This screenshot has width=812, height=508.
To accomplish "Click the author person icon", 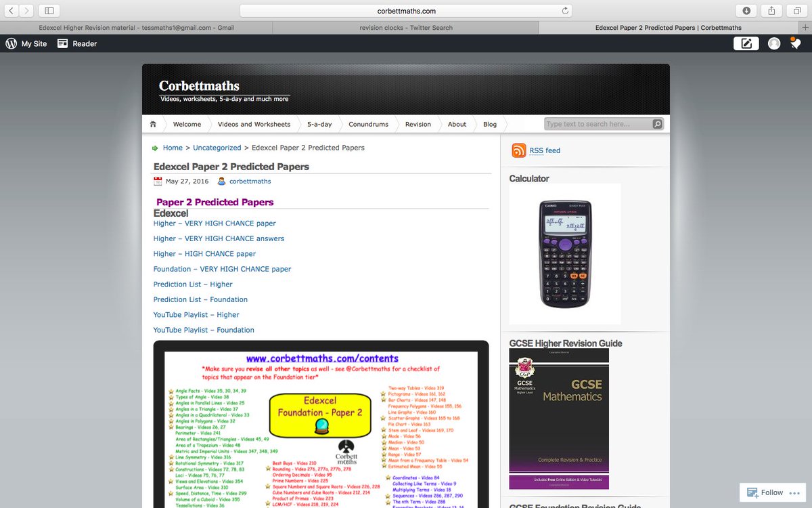I will tap(221, 182).
